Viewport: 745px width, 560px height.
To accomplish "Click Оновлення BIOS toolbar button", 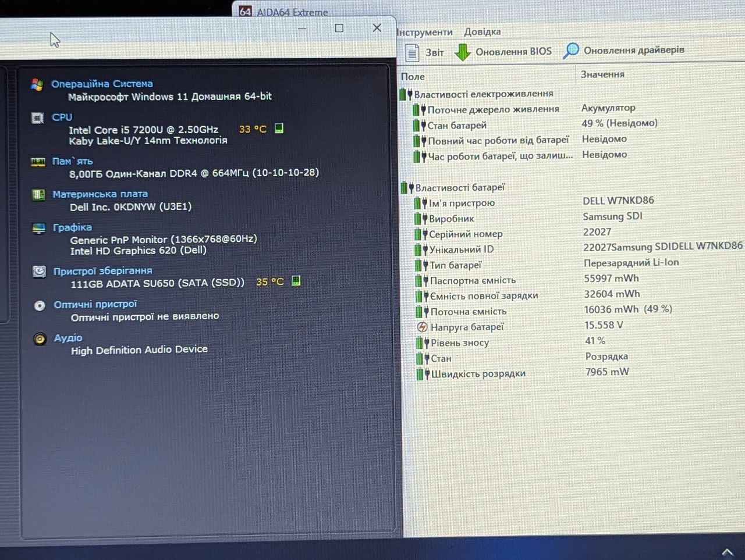I will tap(503, 52).
